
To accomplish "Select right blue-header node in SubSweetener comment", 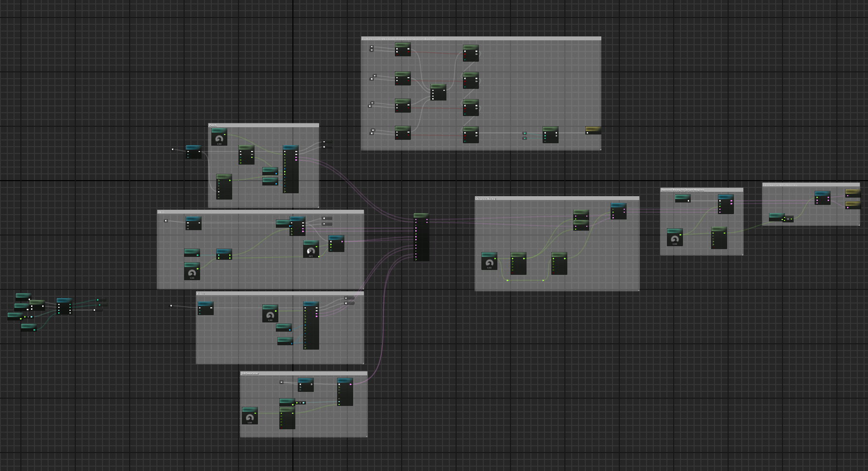I will point(345,392).
